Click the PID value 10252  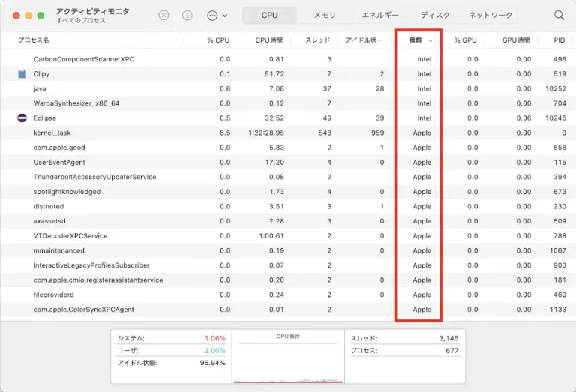(x=556, y=89)
